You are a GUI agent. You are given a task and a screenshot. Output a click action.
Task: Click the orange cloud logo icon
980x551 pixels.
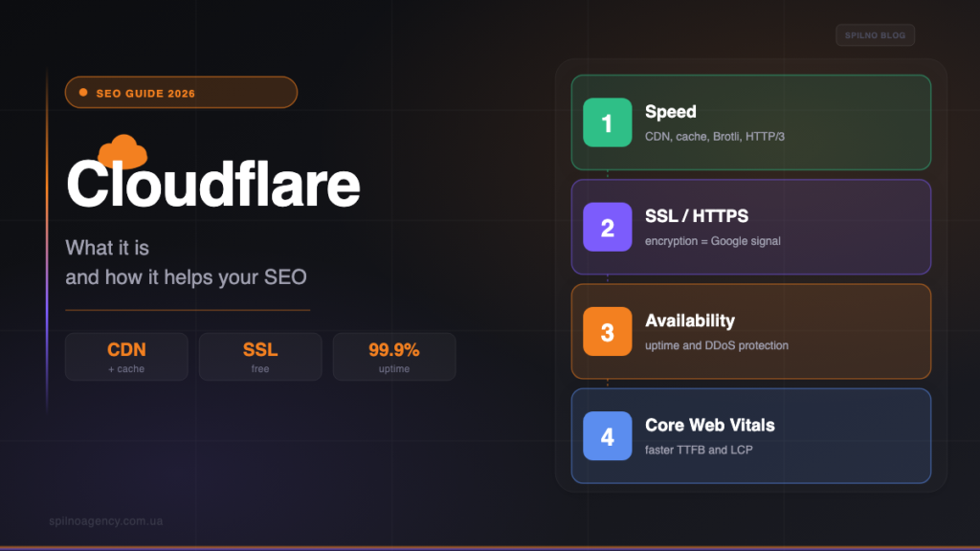click(x=122, y=152)
